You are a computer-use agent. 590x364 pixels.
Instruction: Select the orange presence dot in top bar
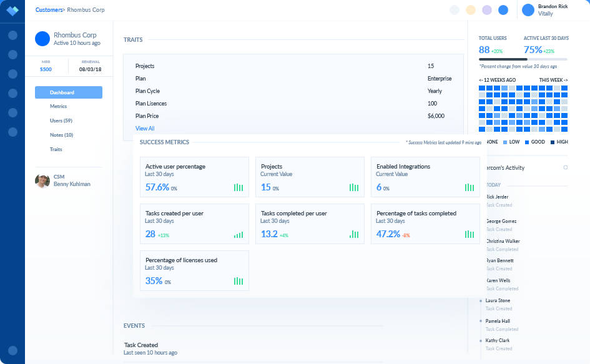click(x=470, y=10)
